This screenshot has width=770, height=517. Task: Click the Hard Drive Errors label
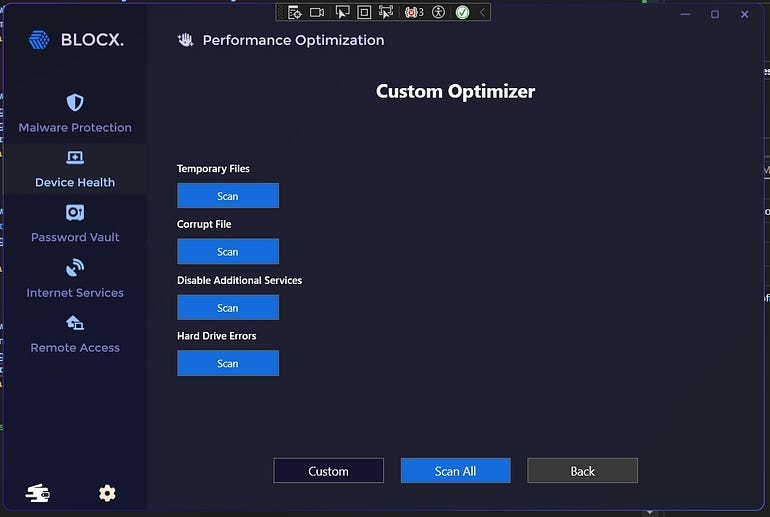coord(217,336)
